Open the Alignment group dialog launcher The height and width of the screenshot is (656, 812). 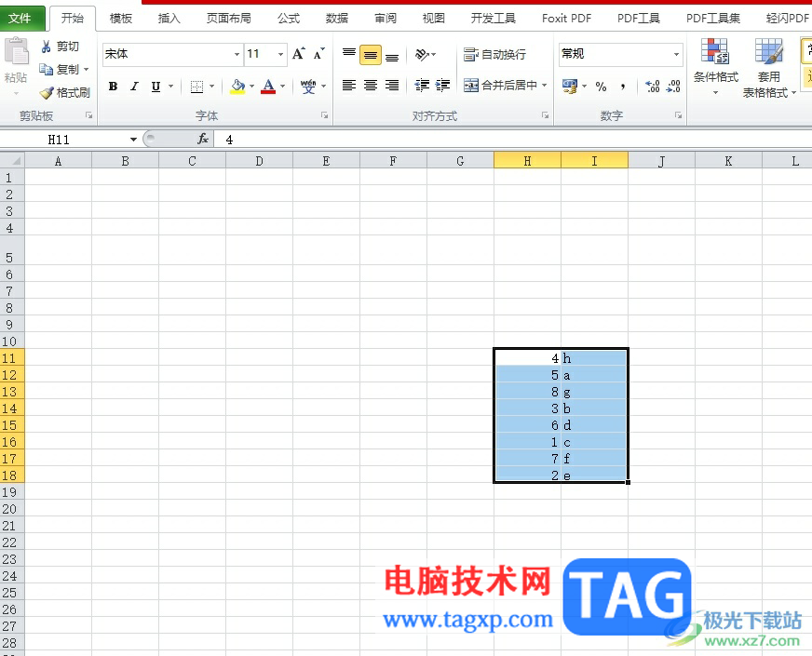click(x=546, y=115)
